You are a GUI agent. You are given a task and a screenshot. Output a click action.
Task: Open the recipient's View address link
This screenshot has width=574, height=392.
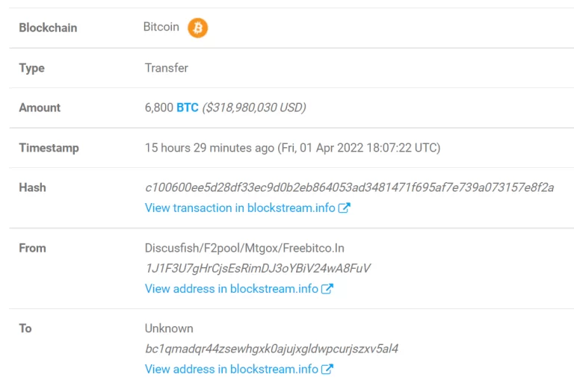[x=231, y=370]
